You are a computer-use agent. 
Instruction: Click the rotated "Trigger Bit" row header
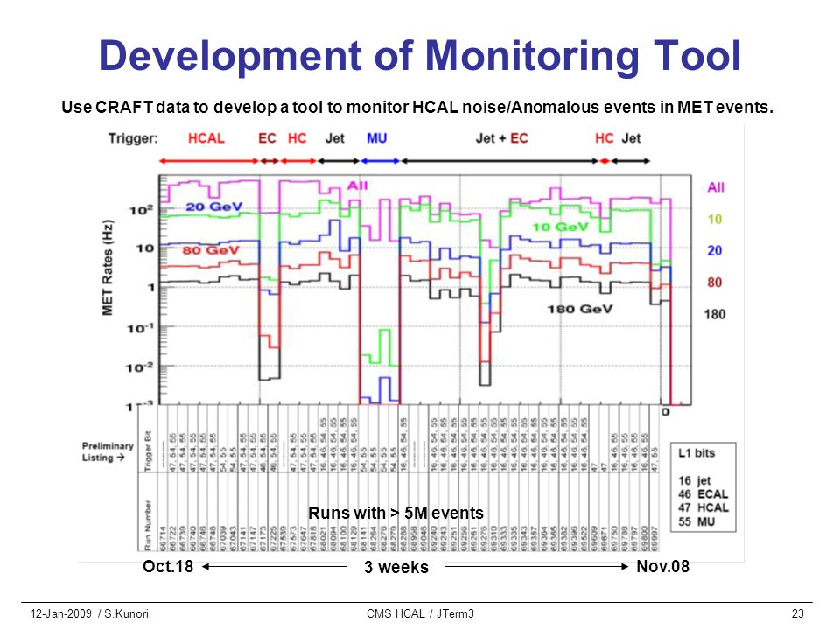click(149, 451)
